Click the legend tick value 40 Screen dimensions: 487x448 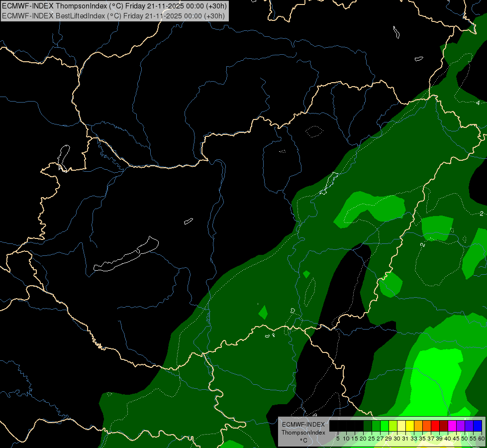click(x=447, y=439)
